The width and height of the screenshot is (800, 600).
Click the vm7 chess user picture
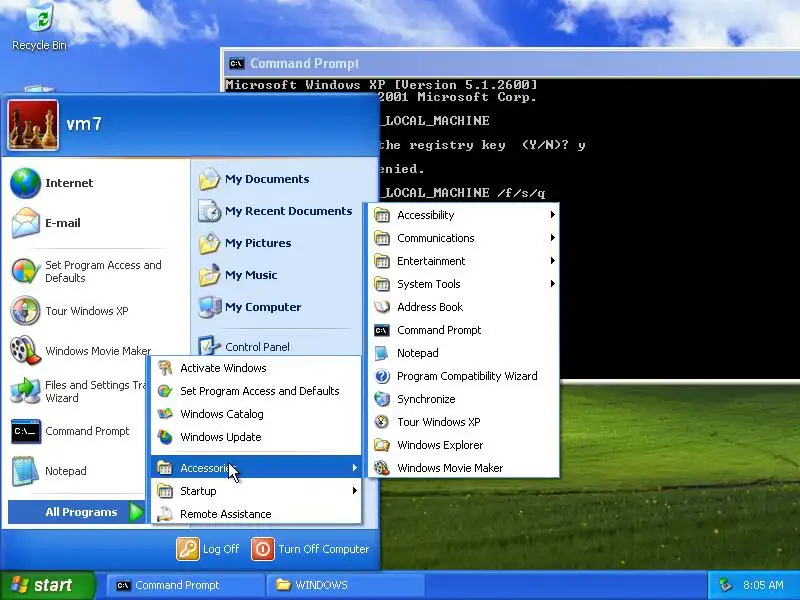33,125
